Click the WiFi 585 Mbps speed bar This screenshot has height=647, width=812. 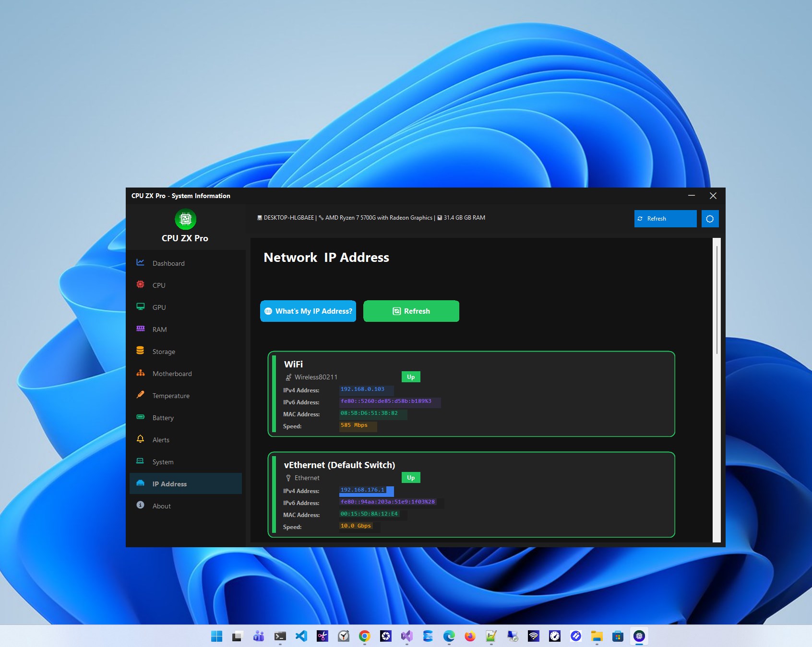(x=357, y=425)
